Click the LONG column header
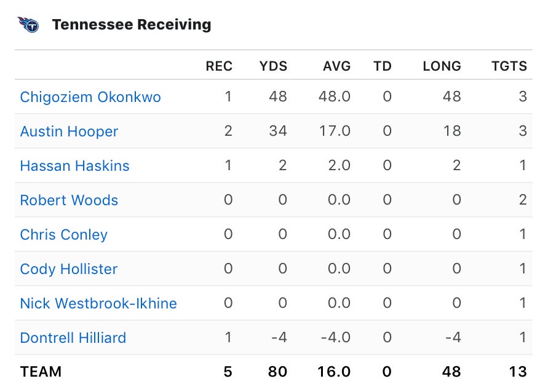Screen dimensions: 556x392 coord(442,66)
